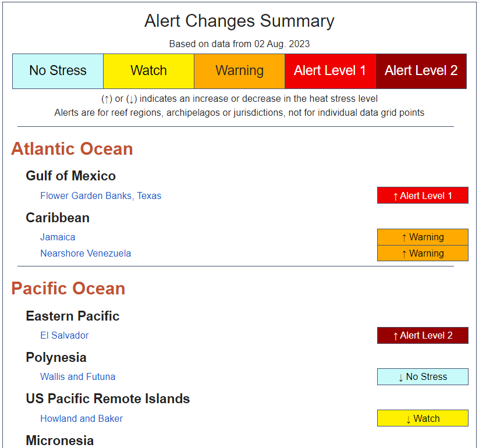Click Jamaica's increased Warning badge
Viewport: 479px width, 448px height.
pos(423,237)
